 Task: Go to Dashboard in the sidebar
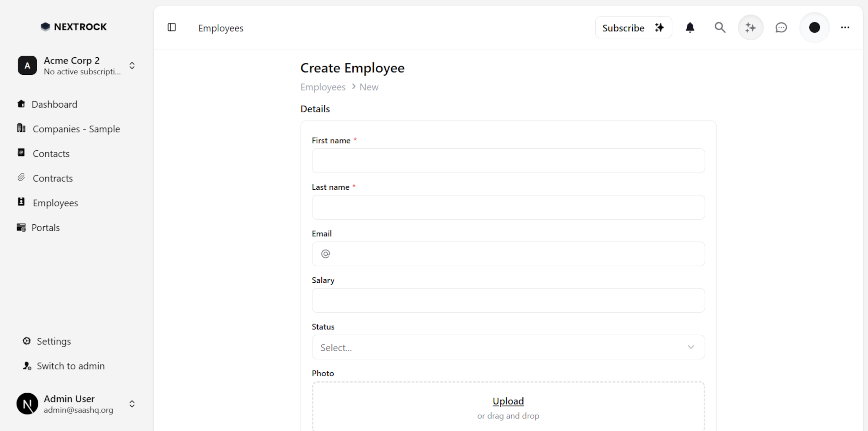pyautogui.click(x=54, y=104)
